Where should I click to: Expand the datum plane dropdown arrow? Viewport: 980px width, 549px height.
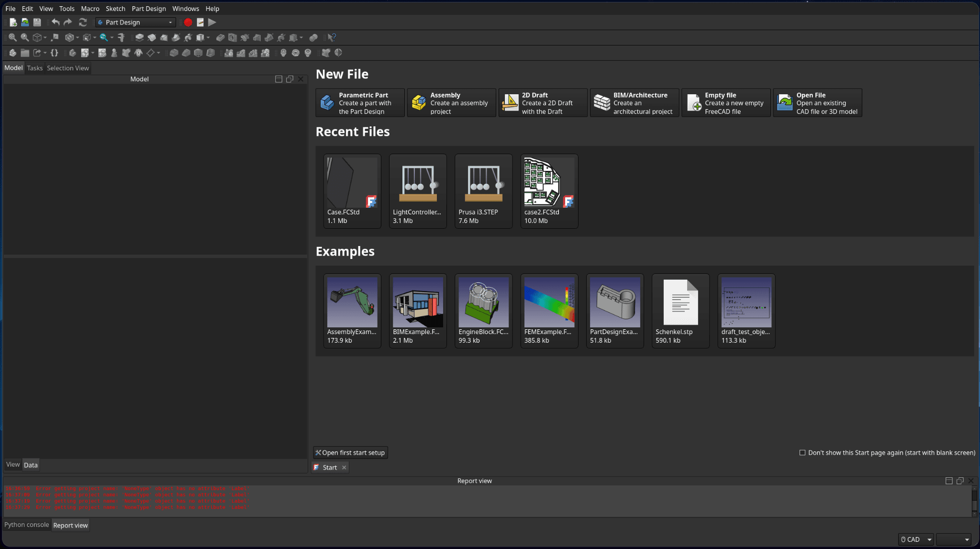[158, 53]
